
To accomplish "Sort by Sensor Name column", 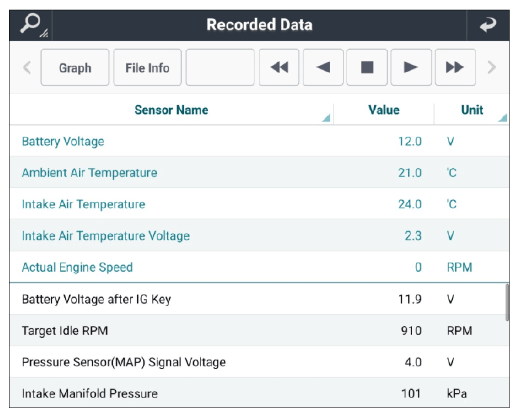I will [x=171, y=110].
